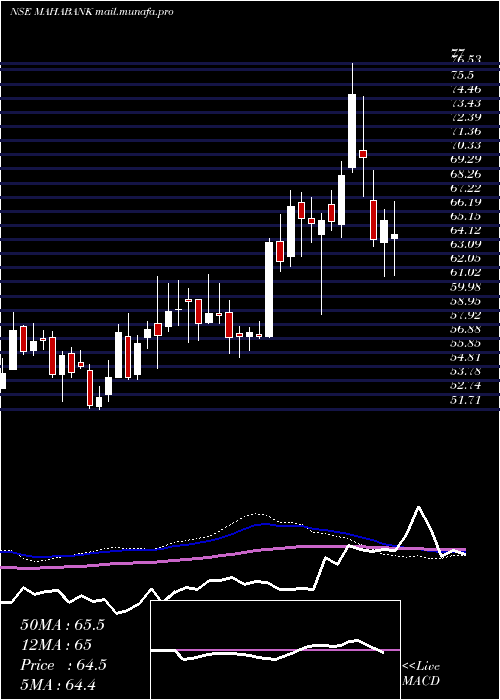Click the <<Live MACD label
The height and width of the screenshot is (700, 500).
(421, 674)
